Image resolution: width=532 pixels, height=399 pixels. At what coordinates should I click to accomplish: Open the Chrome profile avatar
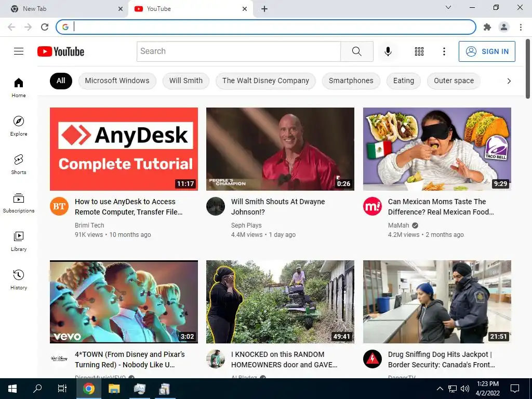pyautogui.click(x=504, y=27)
